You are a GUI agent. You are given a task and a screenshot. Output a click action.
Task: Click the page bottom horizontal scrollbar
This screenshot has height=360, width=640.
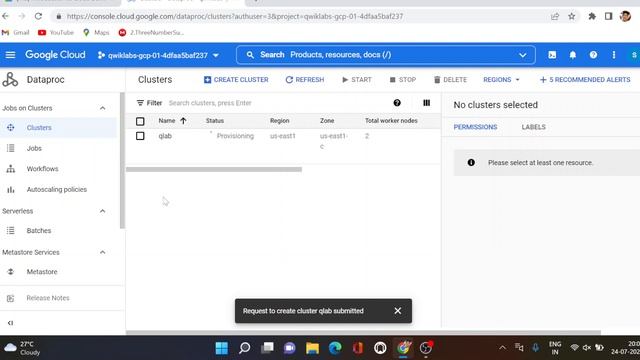coord(363,332)
